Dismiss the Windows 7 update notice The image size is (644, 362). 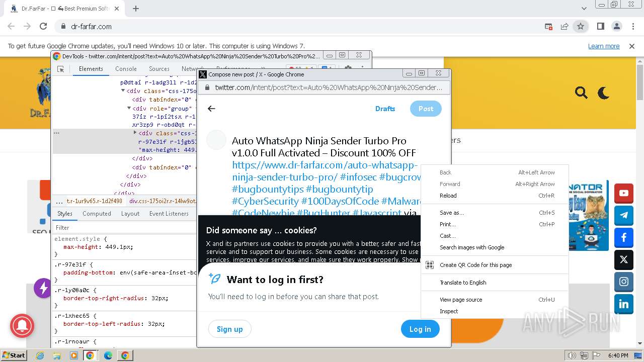(x=632, y=46)
